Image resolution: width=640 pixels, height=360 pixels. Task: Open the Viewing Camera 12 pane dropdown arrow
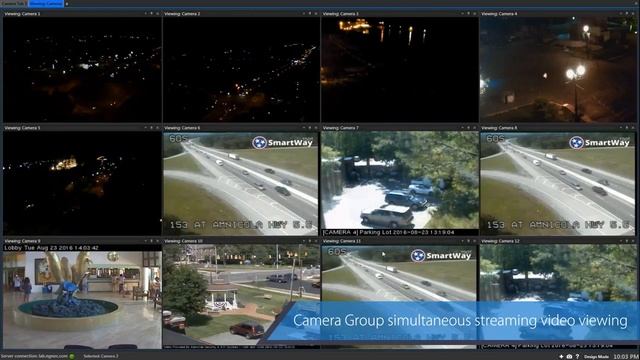[x=621, y=241]
